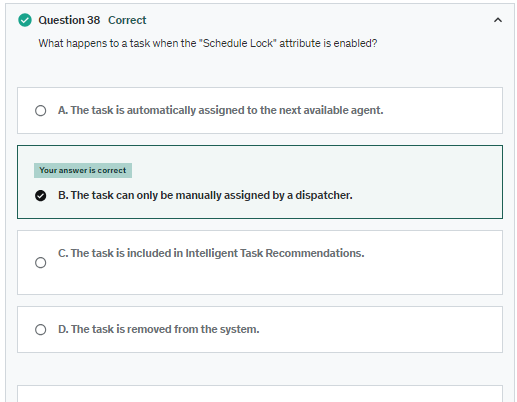Click the partially visible card at the bottom
This screenshot has height=402, width=517.
coord(260,394)
